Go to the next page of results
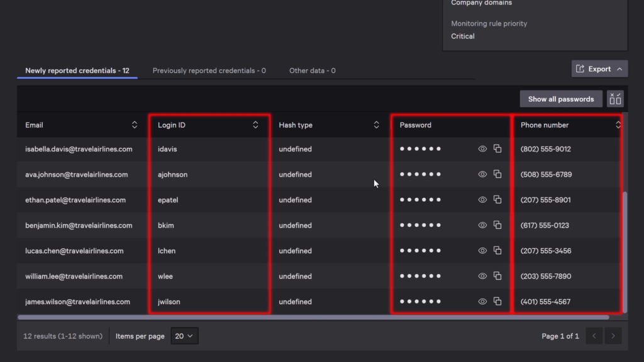Viewport: 644px width, 362px height. coord(614,336)
